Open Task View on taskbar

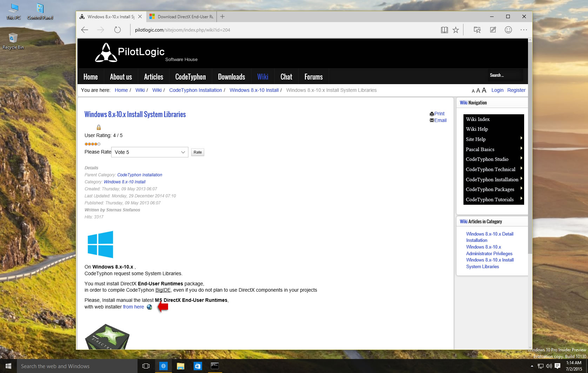pos(146,366)
